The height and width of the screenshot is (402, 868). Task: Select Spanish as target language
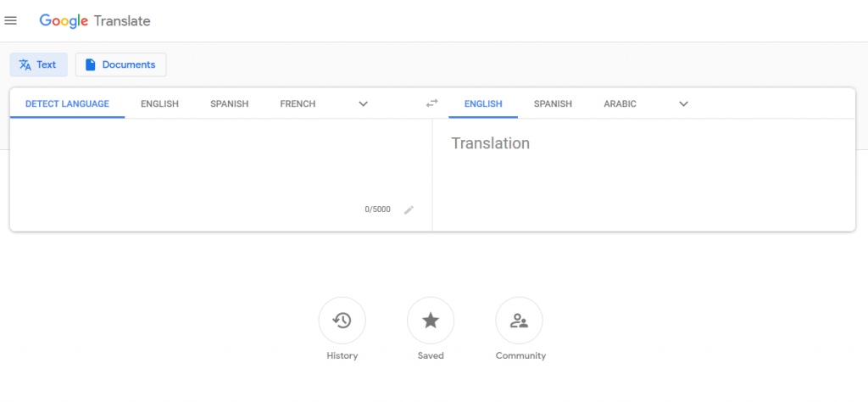(553, 103)
